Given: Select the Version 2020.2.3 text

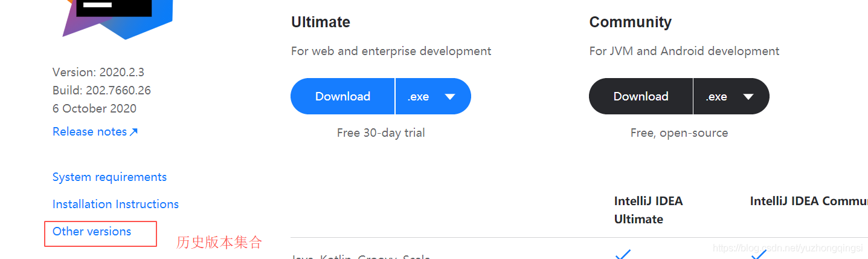Looking at the screenshot, I should [98, 72].
